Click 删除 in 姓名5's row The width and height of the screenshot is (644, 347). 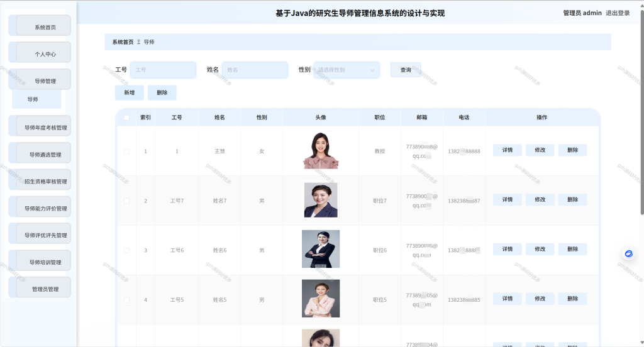tap(572, 299)
